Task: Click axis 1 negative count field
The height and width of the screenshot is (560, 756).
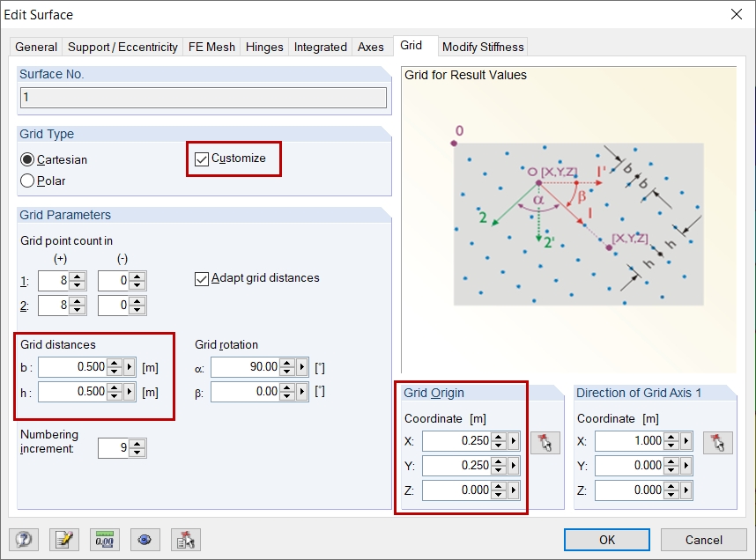Action: [x=114, y=281]
